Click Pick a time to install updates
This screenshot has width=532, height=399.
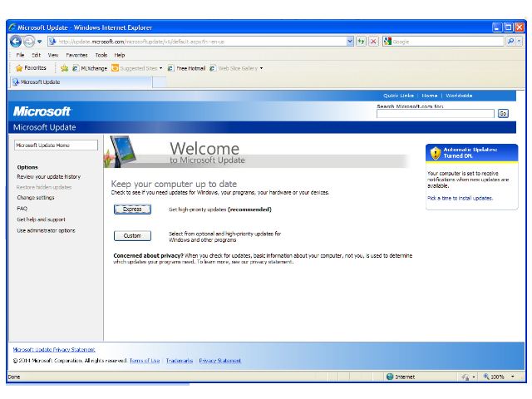[460, 198]
